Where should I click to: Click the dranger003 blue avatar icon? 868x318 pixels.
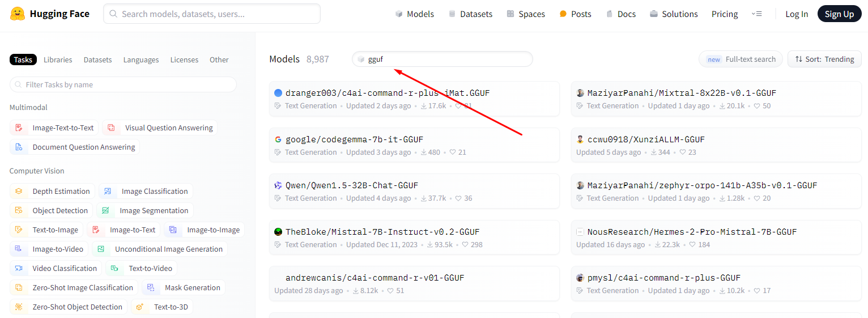278,93
